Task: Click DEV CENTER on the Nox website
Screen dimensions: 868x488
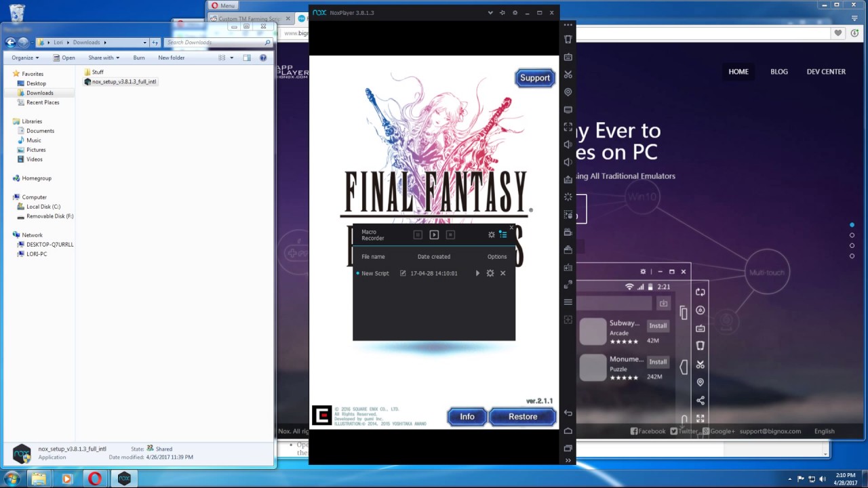Action: (x=826, y=71)
